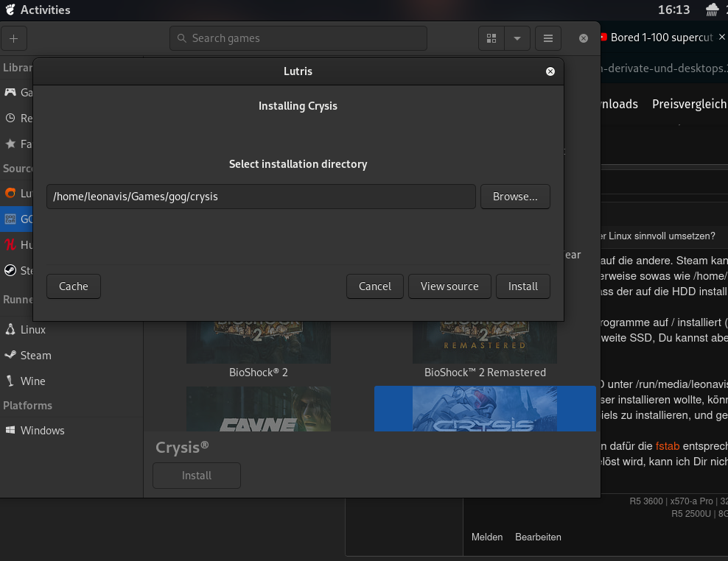Screen dimensions: 728x561
Task: Select the Cayne game cover
Action: [259, 409]
